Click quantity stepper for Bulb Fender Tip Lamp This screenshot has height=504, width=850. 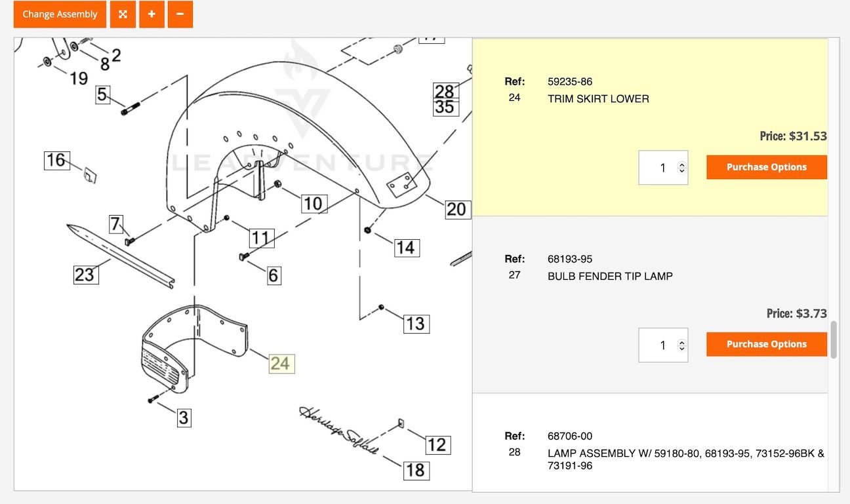tap(681, 345)
